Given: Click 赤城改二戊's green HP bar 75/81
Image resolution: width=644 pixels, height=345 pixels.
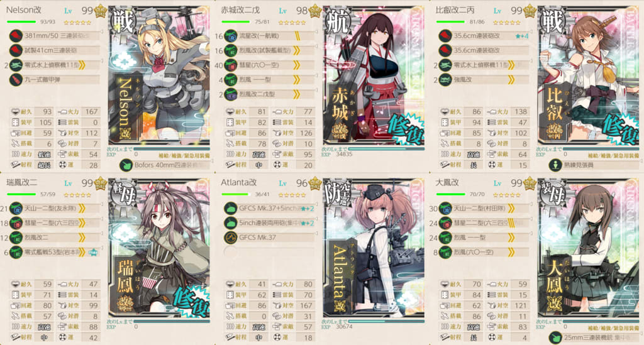Looking at the screenshot, I should (235, 22).
